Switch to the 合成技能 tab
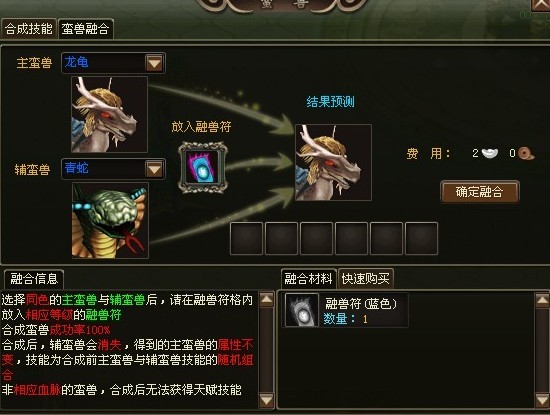This screenshot has height=415, width=550. [29, 29]
